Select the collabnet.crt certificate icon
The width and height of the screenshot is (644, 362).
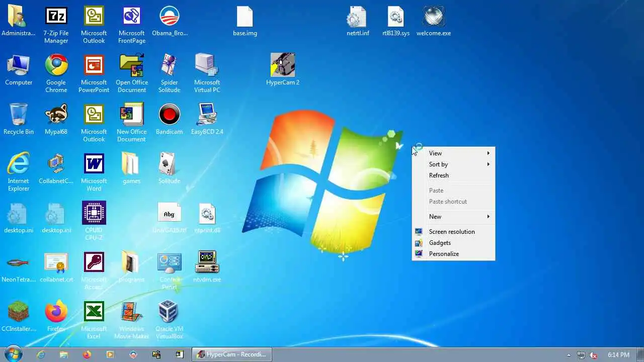tap(56, 266)
